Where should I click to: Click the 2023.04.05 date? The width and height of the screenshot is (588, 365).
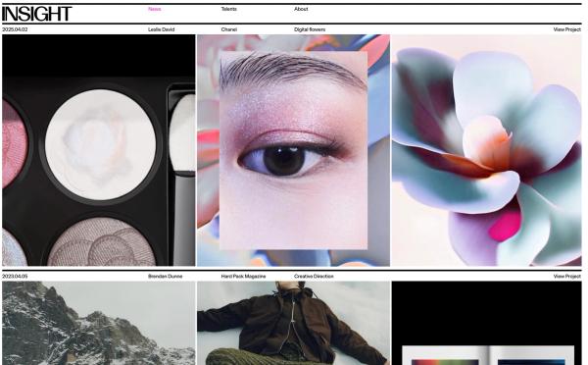coord(15,277)
